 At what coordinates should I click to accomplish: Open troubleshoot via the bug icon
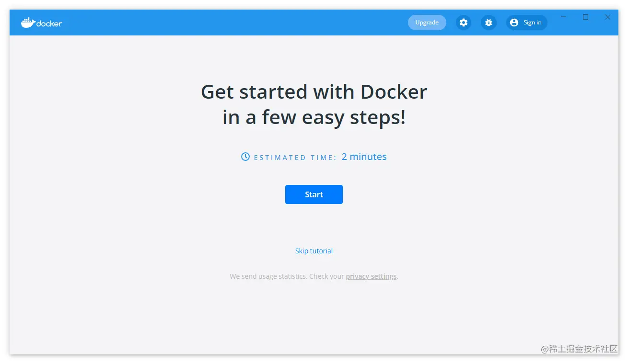point(488,23)
